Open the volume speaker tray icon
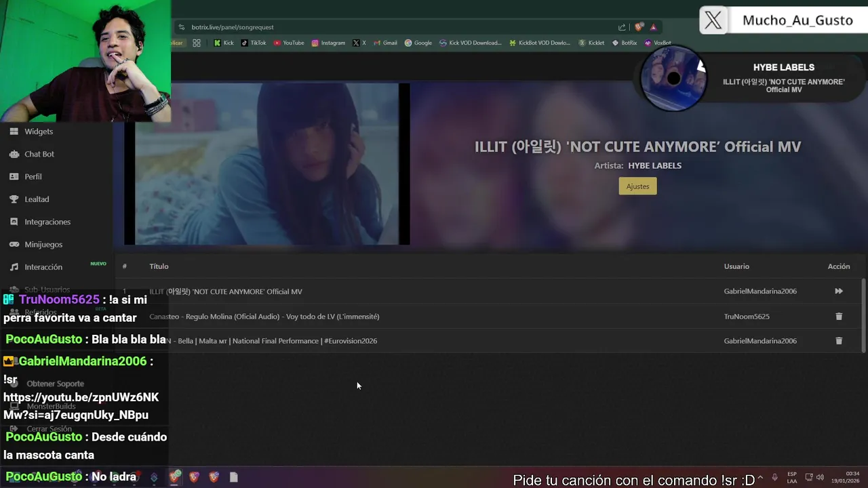Image resolution: width=868 pixels, height=488 pixels. (x=821, y=477)
